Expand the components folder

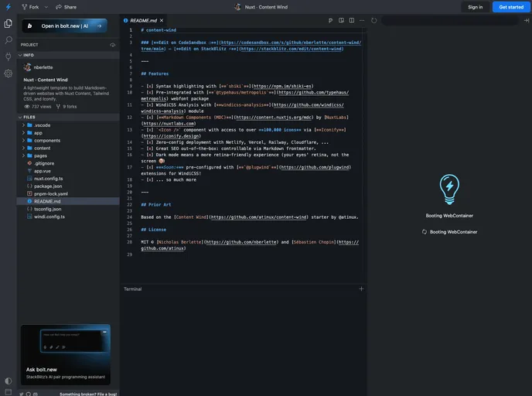click(x=68, y=141)
